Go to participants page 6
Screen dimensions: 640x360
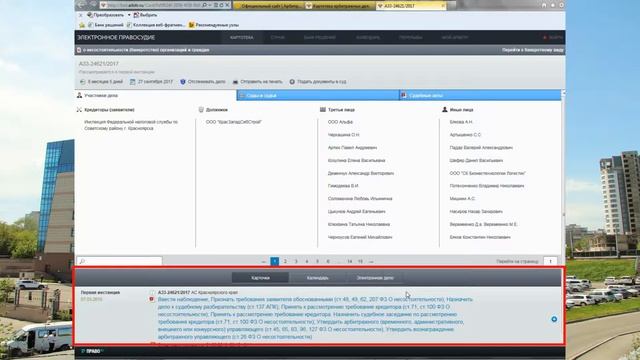pyautogui.click(x=328, y=261)
